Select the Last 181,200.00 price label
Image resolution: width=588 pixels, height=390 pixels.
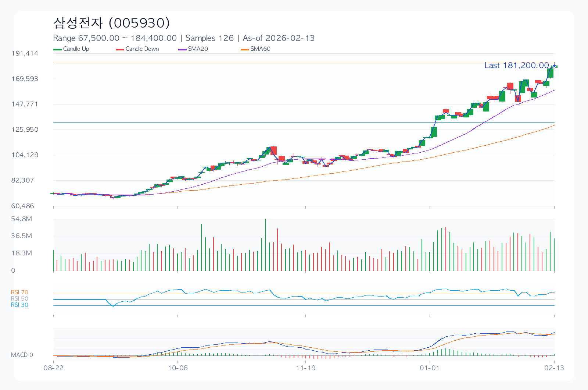click(x=516, y=65)
